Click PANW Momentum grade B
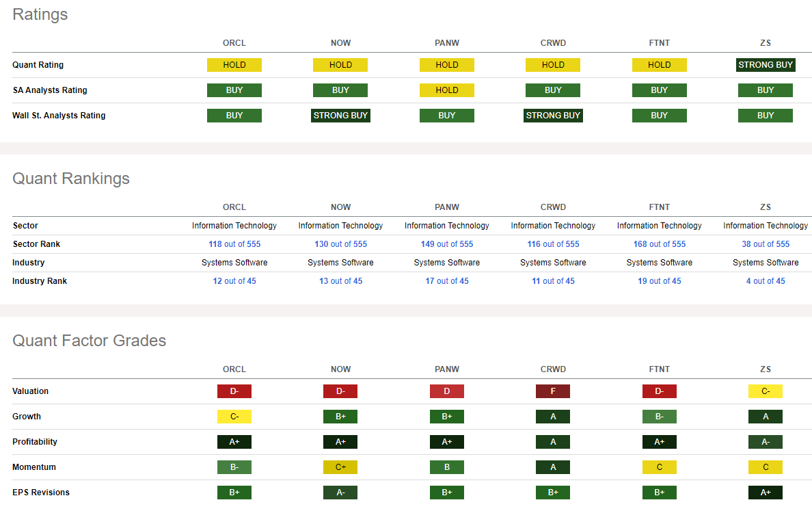Image resolution: width=812 pixels, height=511 pixels. pos(447,467)
